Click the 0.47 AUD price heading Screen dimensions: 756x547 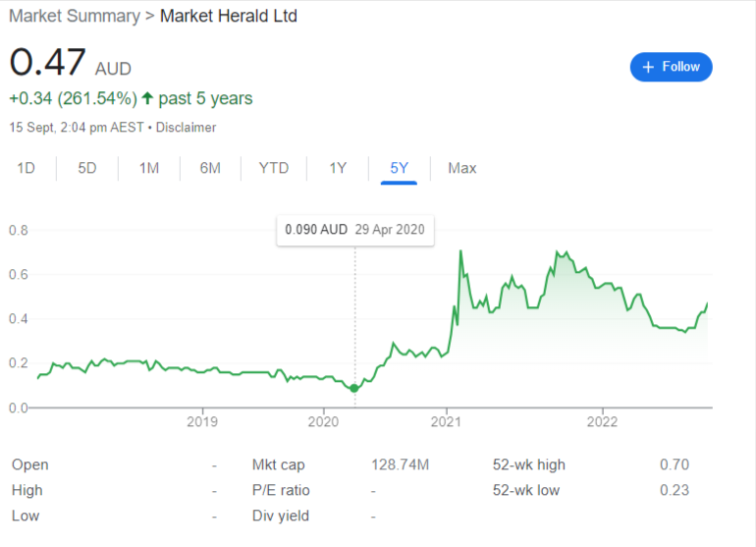[71, 62]
